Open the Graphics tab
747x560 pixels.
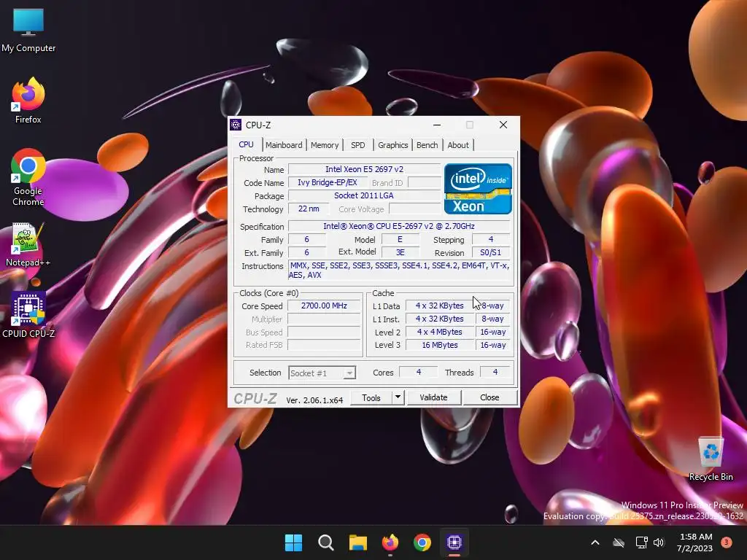click(393, 145)
